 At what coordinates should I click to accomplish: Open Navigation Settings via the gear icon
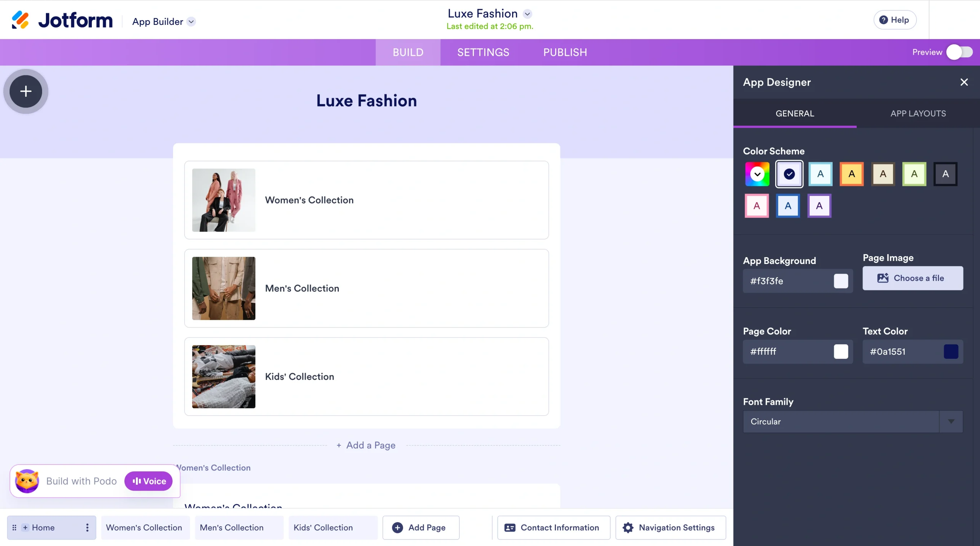click(x=627, y=528)
